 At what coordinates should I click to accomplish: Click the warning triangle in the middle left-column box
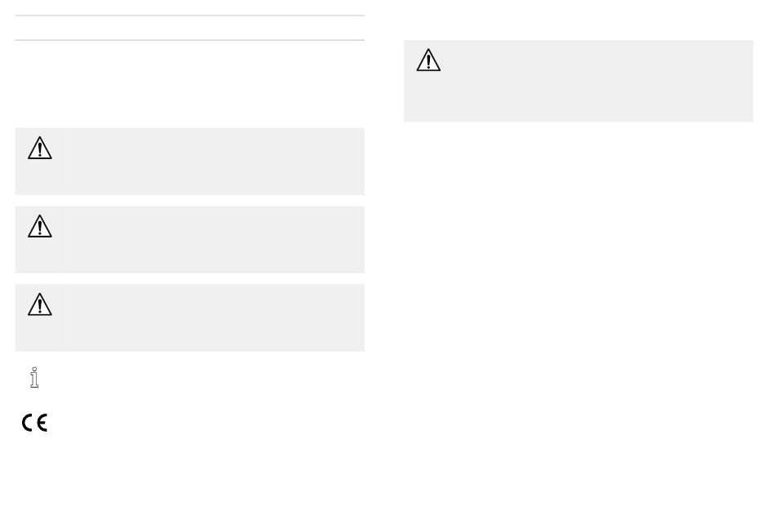coord(39,226)
